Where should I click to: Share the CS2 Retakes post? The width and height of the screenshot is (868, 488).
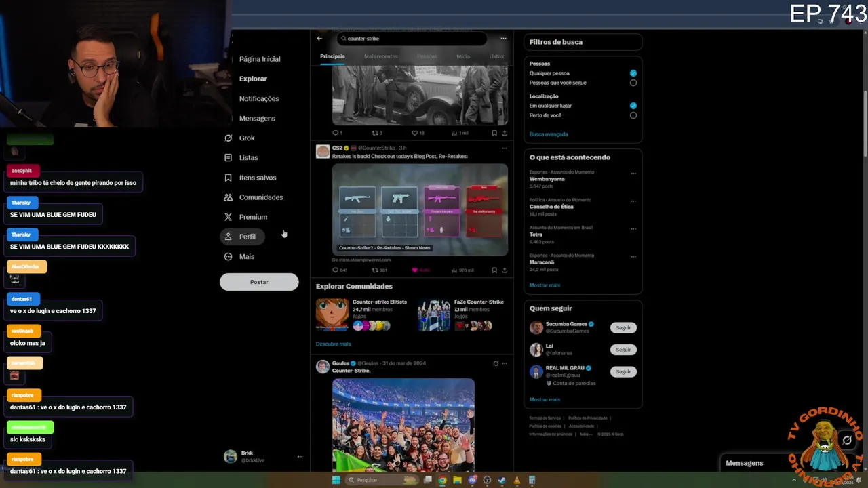[505, 270]
